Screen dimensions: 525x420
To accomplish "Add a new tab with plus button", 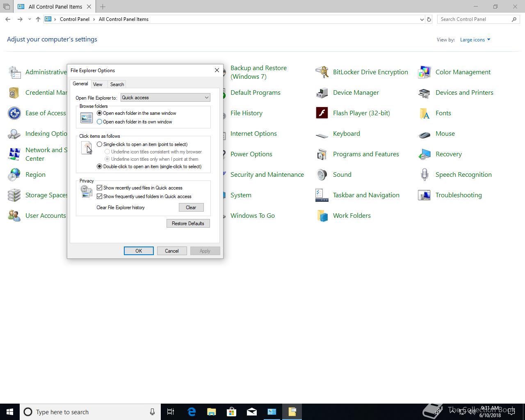I will tap(103, 7).
